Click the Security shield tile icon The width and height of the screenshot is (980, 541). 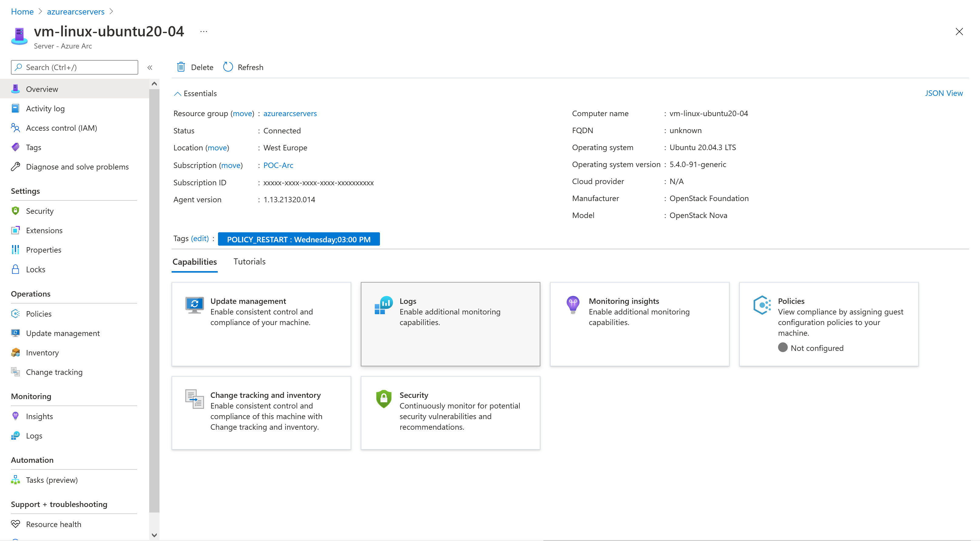pyautogui.click(x=384, y=399)
